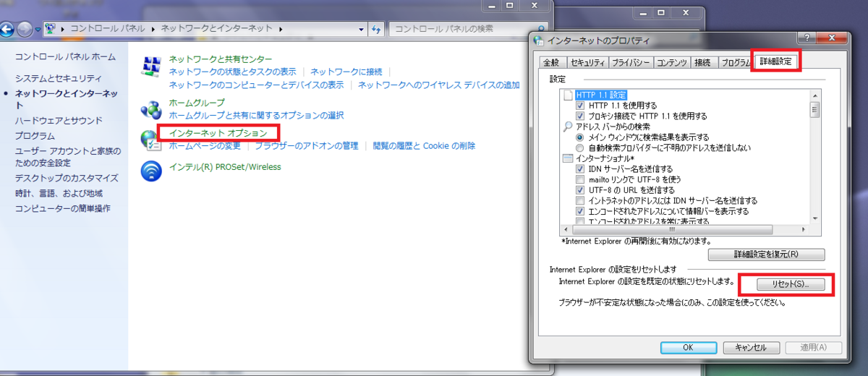Viewport: 868px width, 376px height.
Task: Click 'ホームグループと共有に関するオプションの選択' link
Action: click(x=256, y=115)
